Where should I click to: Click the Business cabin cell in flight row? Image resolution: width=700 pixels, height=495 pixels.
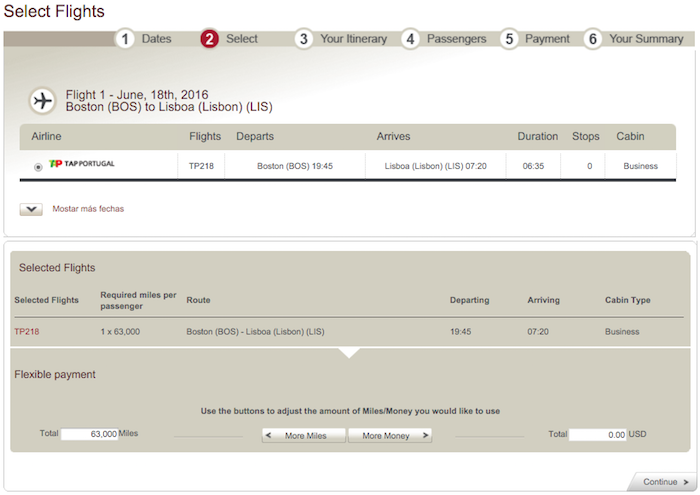pos(641,166)
